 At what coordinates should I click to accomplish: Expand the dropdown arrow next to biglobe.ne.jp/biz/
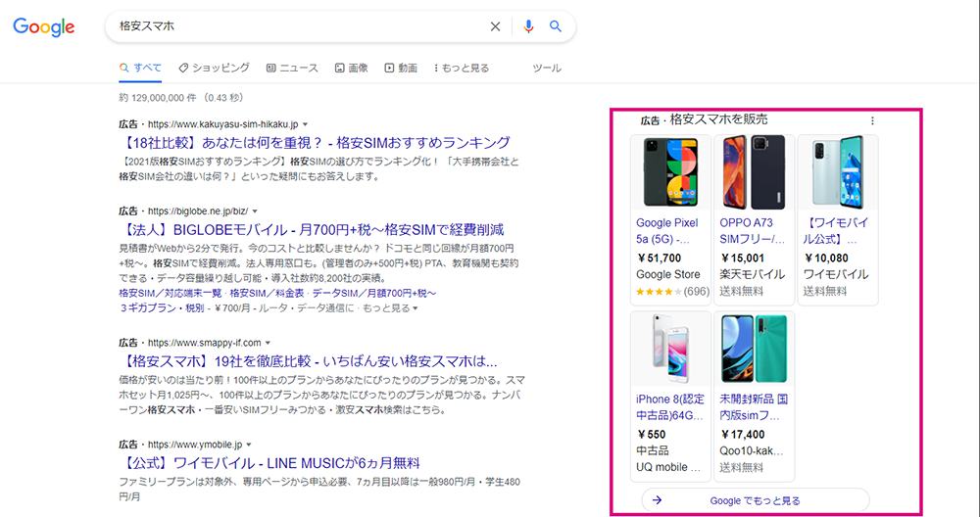coord(255,211)
